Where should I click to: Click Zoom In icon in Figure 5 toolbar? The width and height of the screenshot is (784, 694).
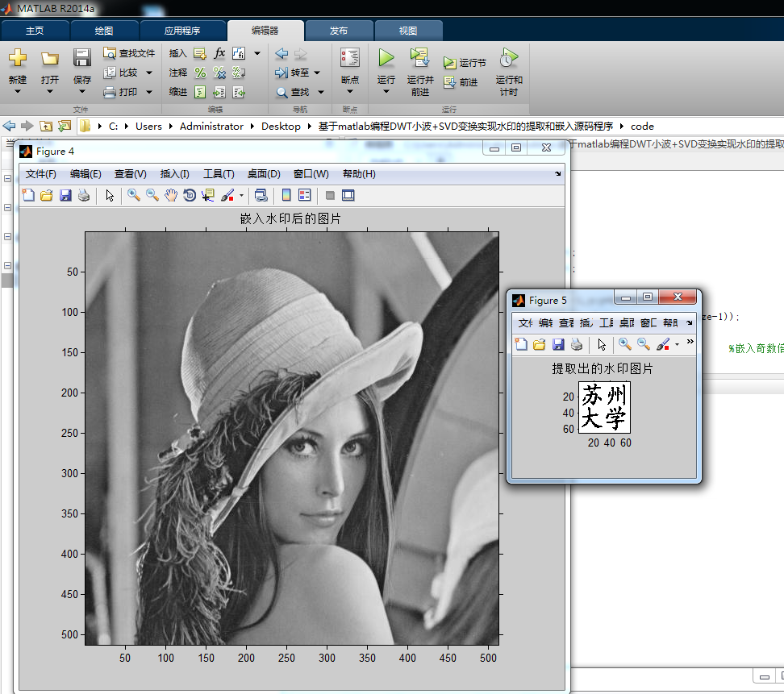(625, 344)
